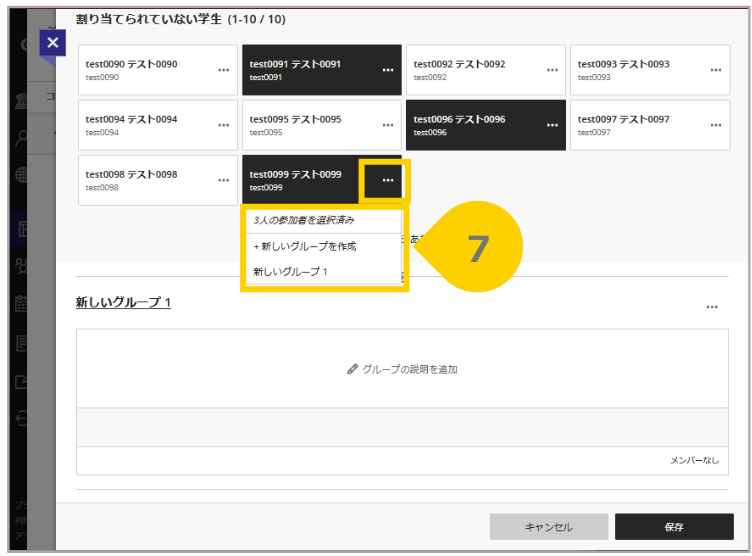Image resolution: width=752 pixels, height=556 pixels.
Task: Open the organizations icon in left sidebar
Action: pos(21,266)
